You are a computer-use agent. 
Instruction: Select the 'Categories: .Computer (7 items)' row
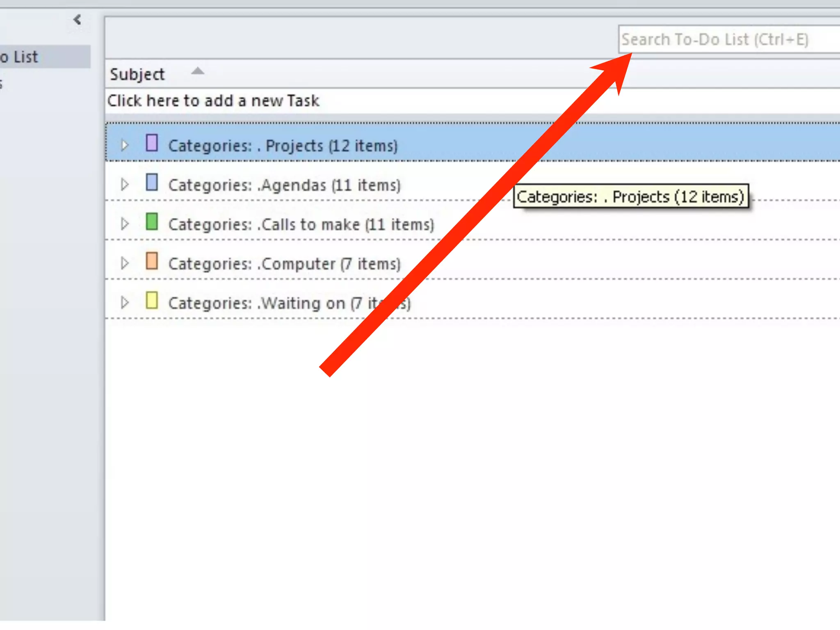284,264
